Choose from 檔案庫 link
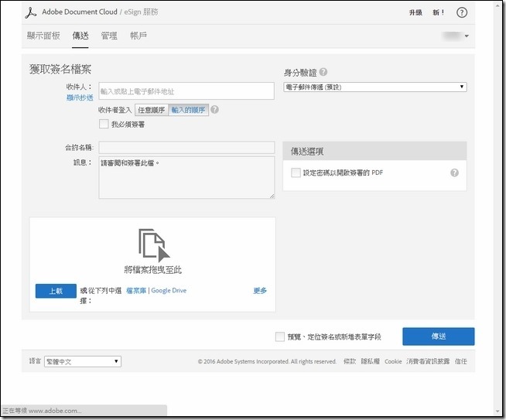Screen dimensions: 506x420 click(x=136, y=290)
